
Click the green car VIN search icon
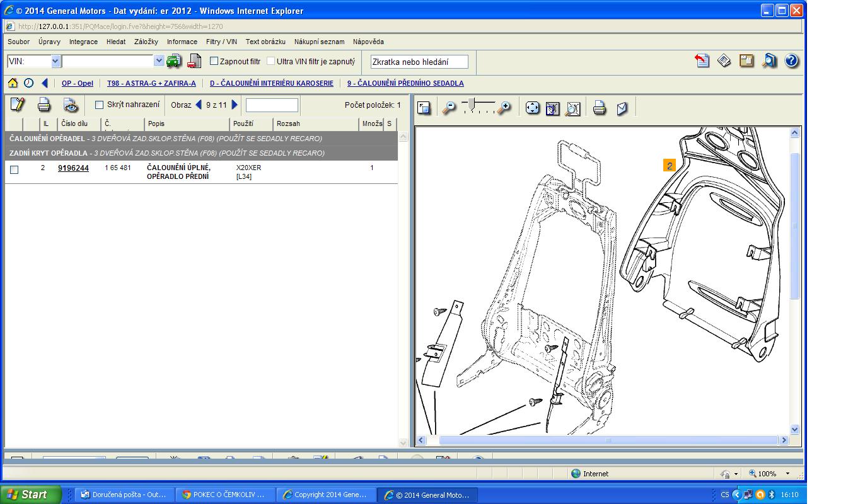coord(173,61)
